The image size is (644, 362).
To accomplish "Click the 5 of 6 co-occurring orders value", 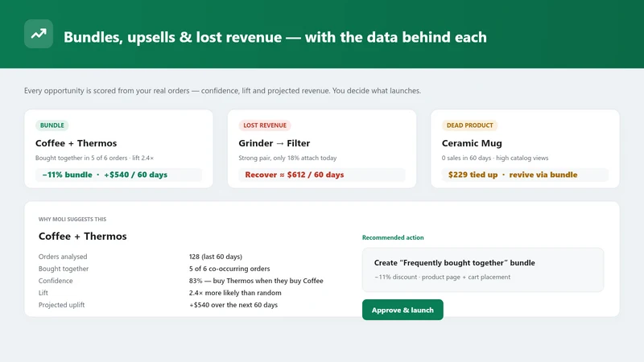I will click(x=229, y=269).
